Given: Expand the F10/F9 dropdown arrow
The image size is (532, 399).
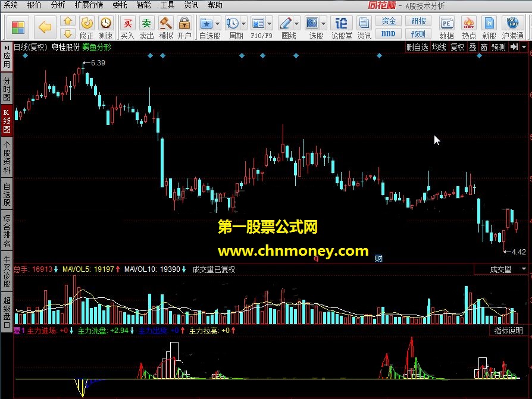Looking at the screenshot, I should (x=270, y=24).
